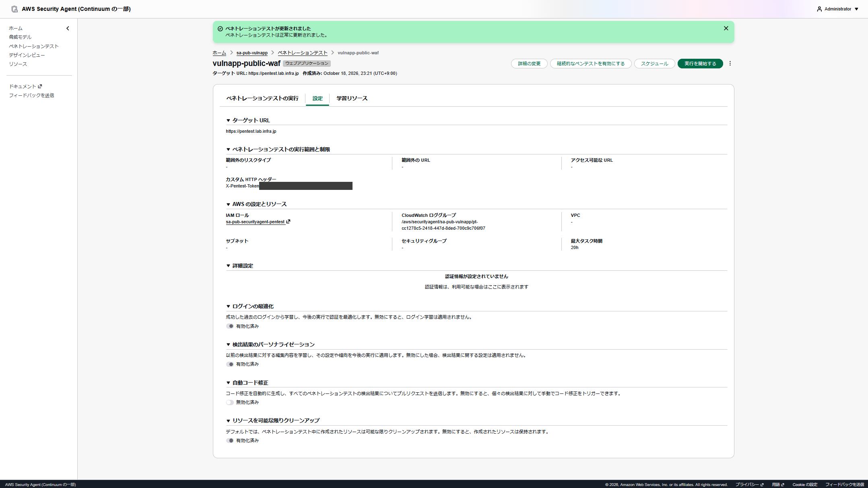
Task: Click the redacted X-Pentest-Token header value
Action: pos(306,186)
